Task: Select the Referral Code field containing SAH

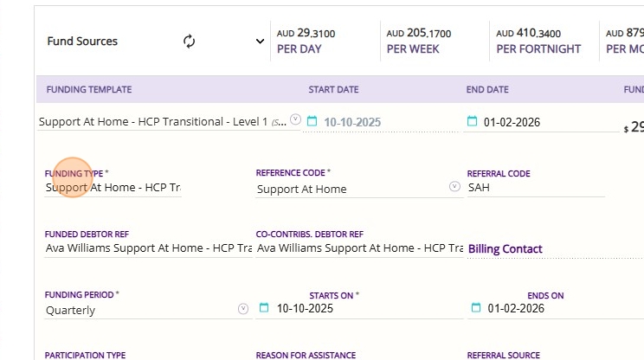Action: 535,187
